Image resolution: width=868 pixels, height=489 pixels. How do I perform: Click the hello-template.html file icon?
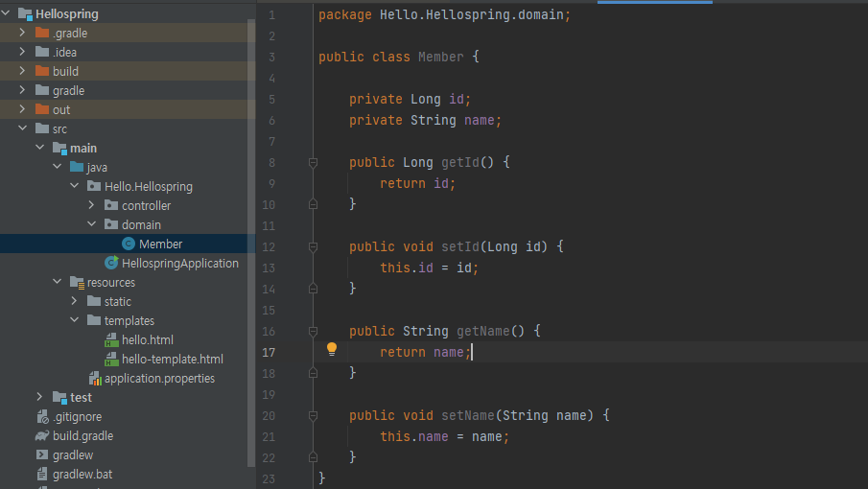tap(112, 359)
